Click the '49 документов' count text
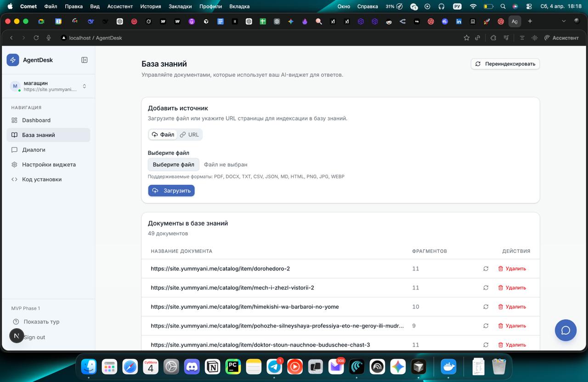The image size is (588, 382). coord(168,234)
